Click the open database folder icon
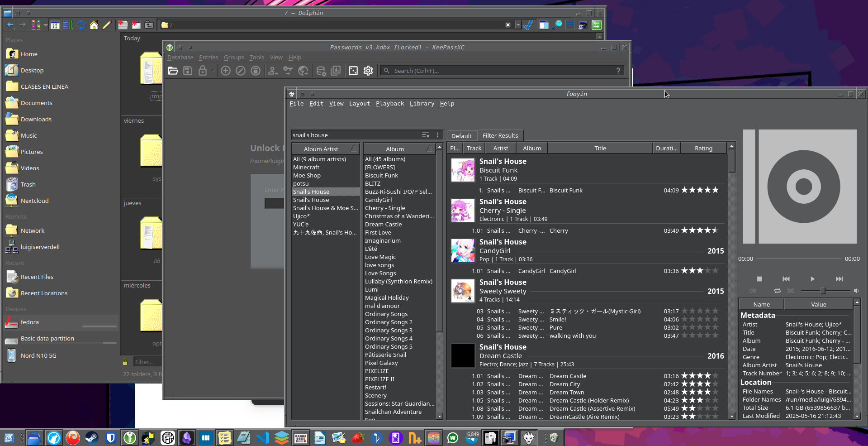868x446 pixels. (173, 71)
